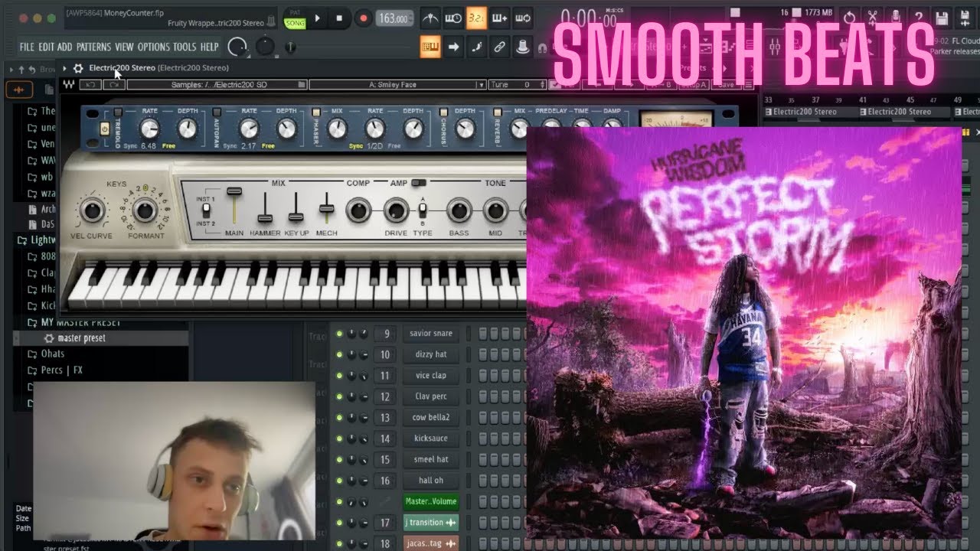Flip the AMP on/off switch
This screenshot has width=980, height=551.
click(419, 183)
